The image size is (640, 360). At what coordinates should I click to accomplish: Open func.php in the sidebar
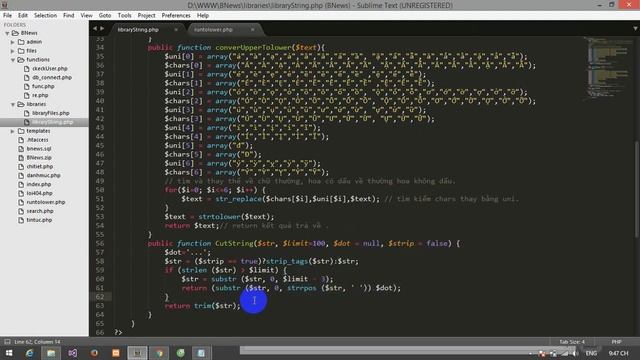point(43,87)
